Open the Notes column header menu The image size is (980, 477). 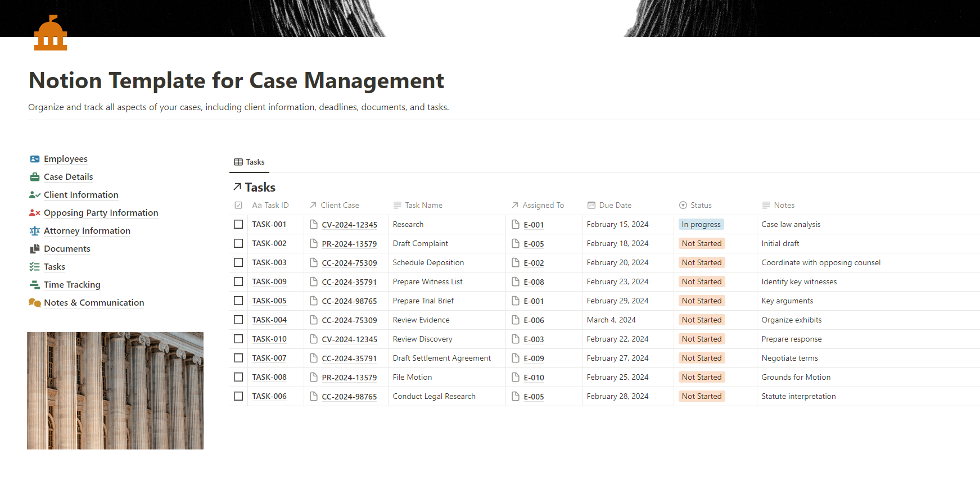click(778, 205)
